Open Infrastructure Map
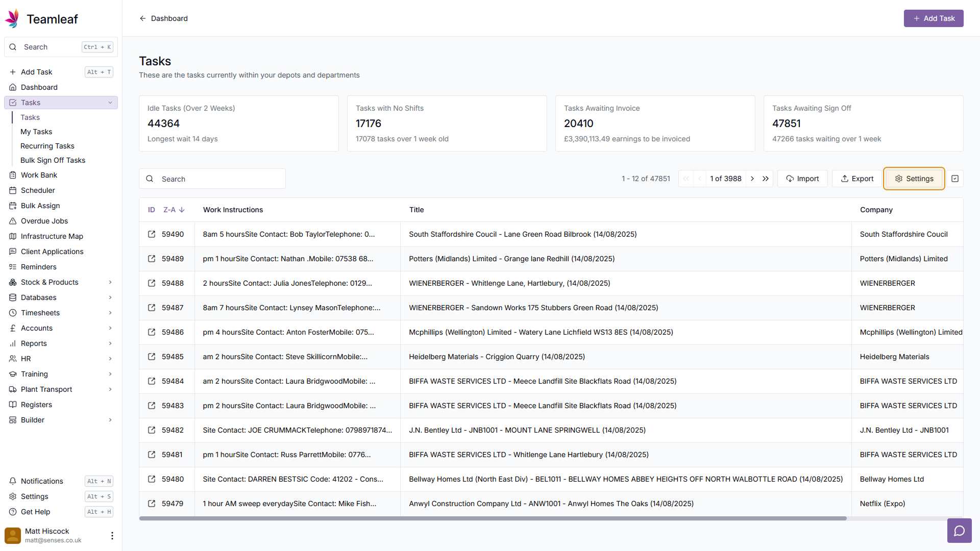Screen dimensions: 980x551 tap(61, 236)
